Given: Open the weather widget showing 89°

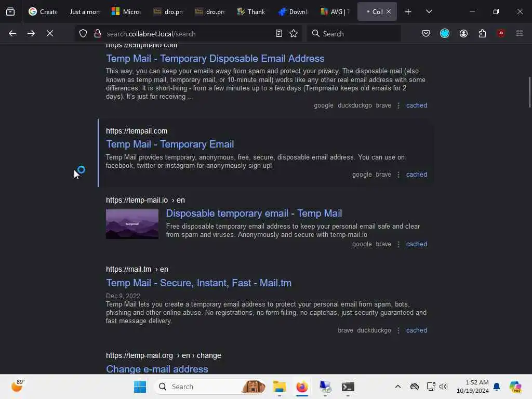Looking at the screenshot, I should (18, 386).
